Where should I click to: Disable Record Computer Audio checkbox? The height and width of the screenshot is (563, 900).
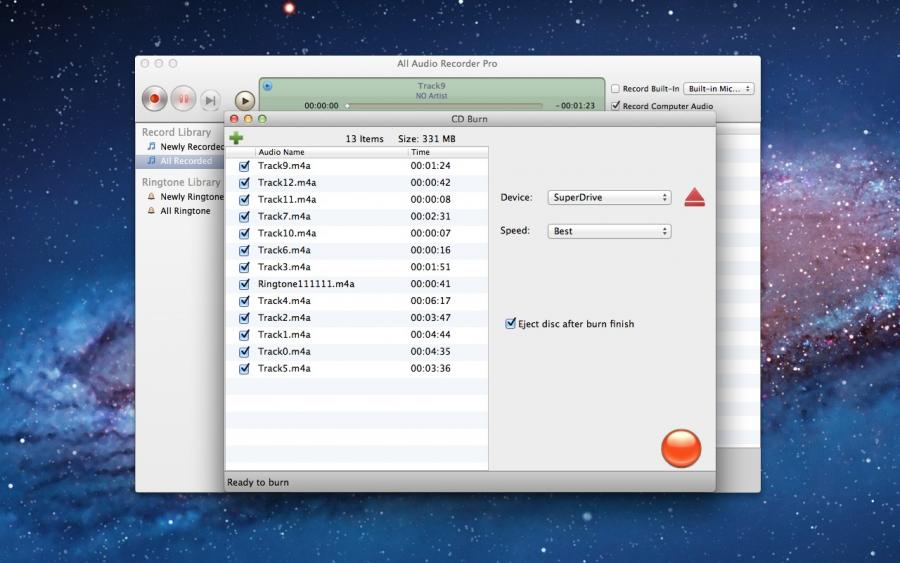pos(615,106)
